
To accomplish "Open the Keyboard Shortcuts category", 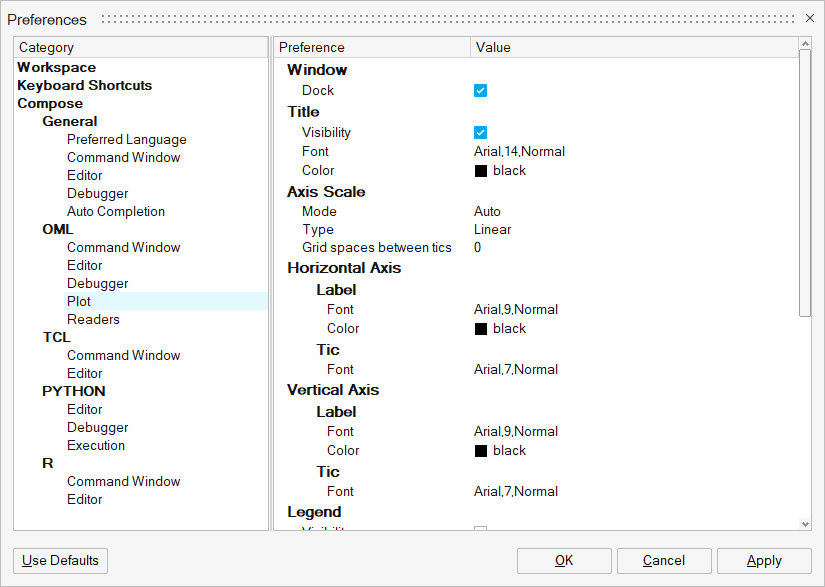I will click(x=84, y=86).
